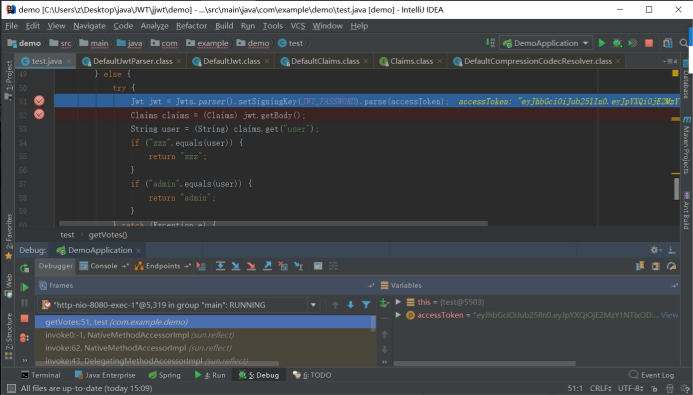Toggle the breakpoint on line 52
This screenshot has width=693, height=395.
point(39,114)
